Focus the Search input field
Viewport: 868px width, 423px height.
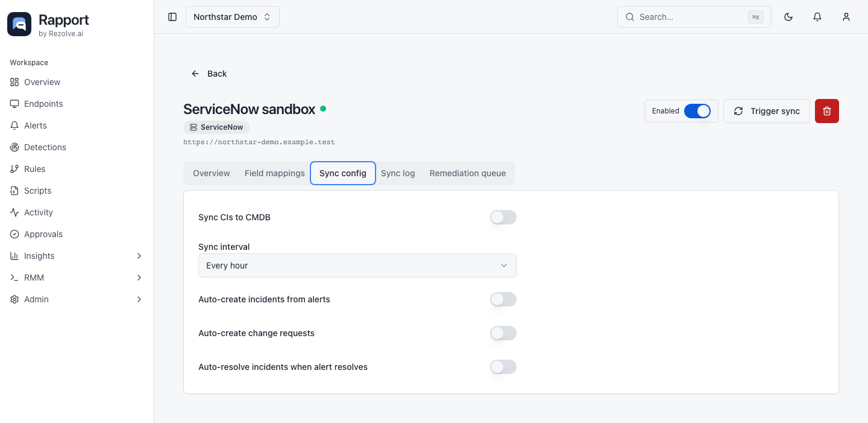click(x=694, y=17)
